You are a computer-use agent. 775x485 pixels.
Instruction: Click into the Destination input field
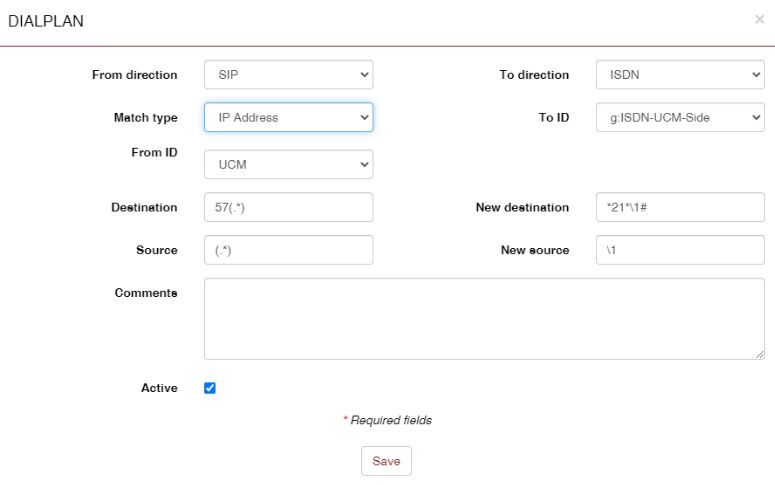tap(288, 207)
